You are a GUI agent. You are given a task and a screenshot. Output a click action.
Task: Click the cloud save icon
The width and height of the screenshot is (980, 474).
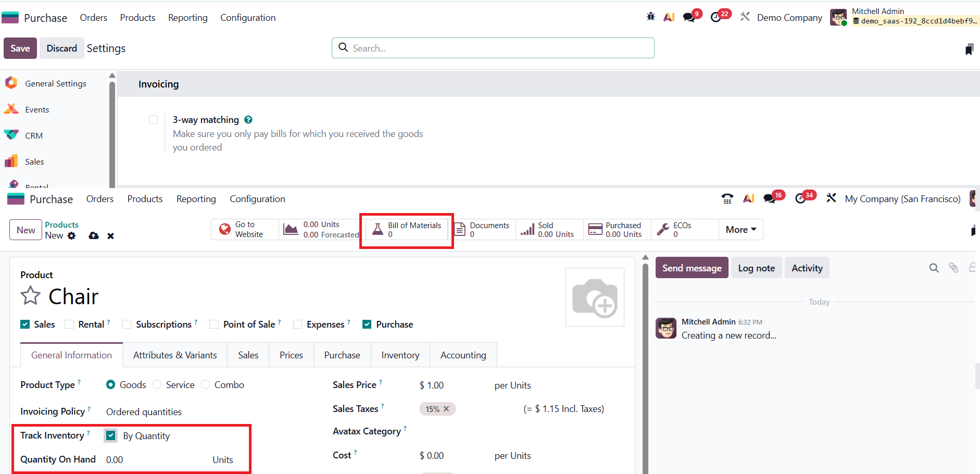click(94, 236)
